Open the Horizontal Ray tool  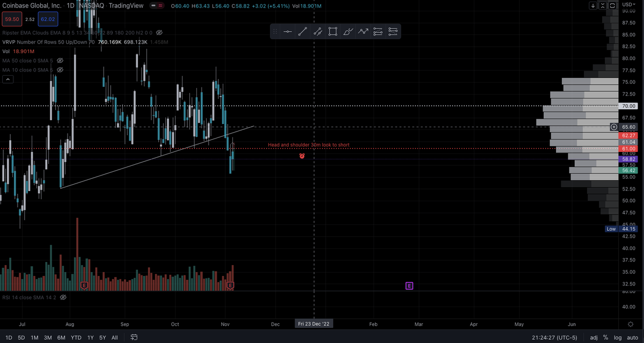[x=288, y=31]
